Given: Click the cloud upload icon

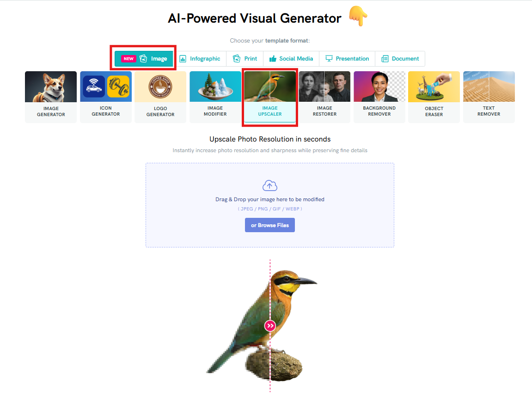Looking at the screenshot, I should pyautogui.click(x=270, y=185).
